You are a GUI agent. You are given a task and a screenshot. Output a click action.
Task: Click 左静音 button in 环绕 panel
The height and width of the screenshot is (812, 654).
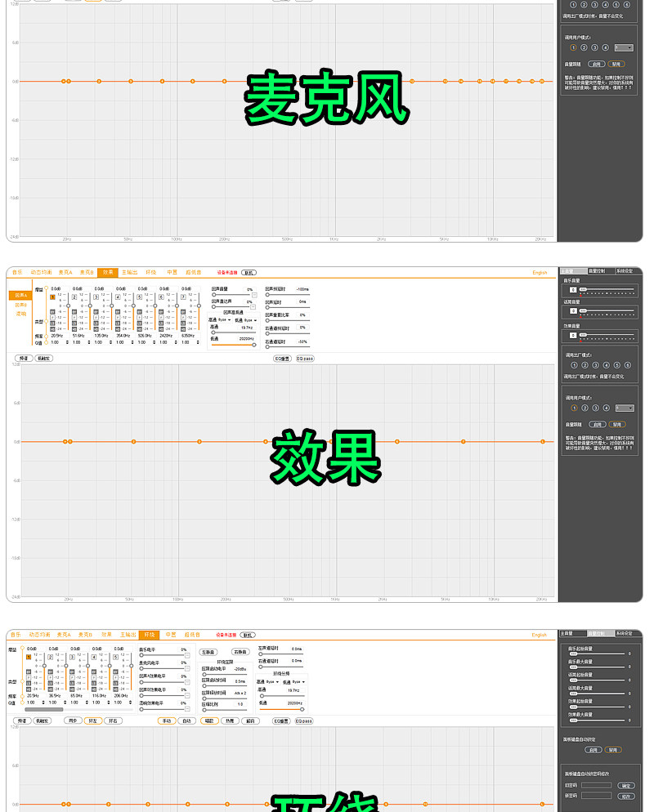click(208, 652)
